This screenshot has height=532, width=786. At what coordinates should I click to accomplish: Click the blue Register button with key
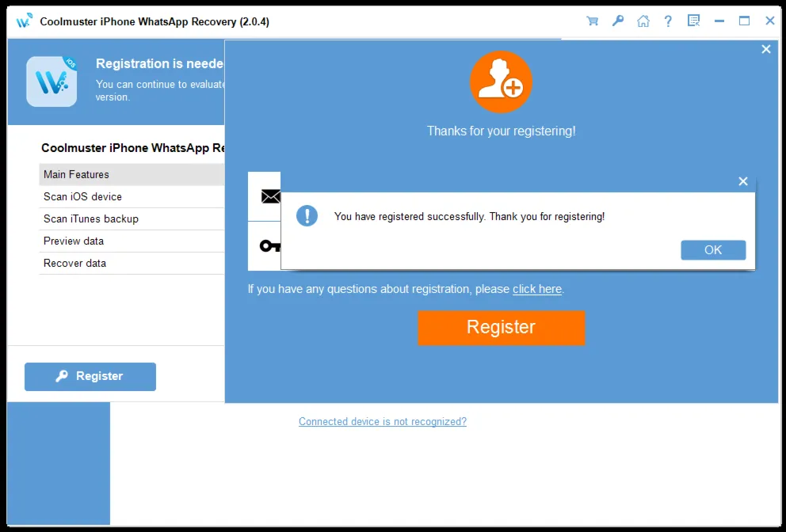90,376
